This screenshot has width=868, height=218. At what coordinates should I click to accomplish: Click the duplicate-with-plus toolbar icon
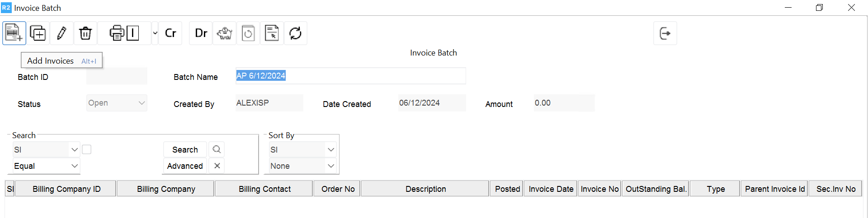tap(38, 33)
